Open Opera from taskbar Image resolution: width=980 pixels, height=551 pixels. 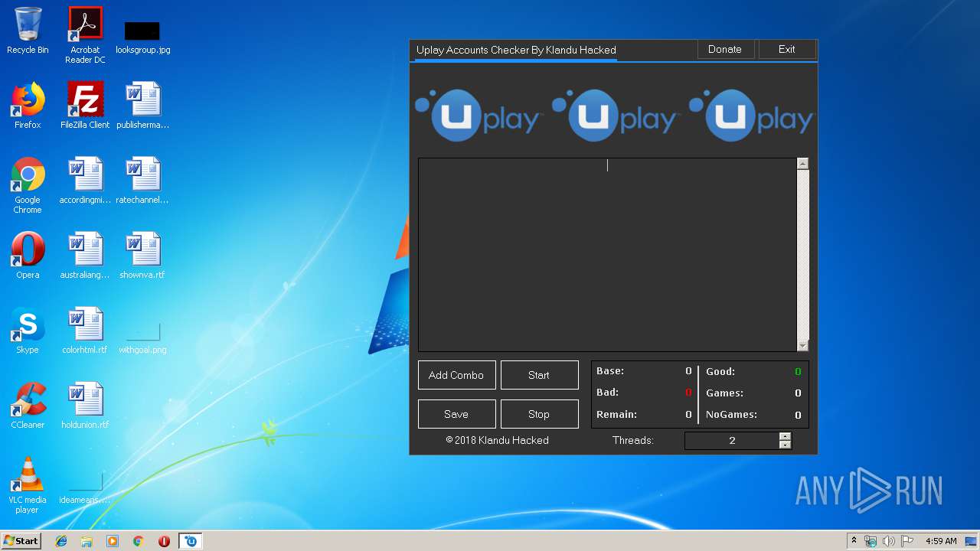[x=164, y=541]
